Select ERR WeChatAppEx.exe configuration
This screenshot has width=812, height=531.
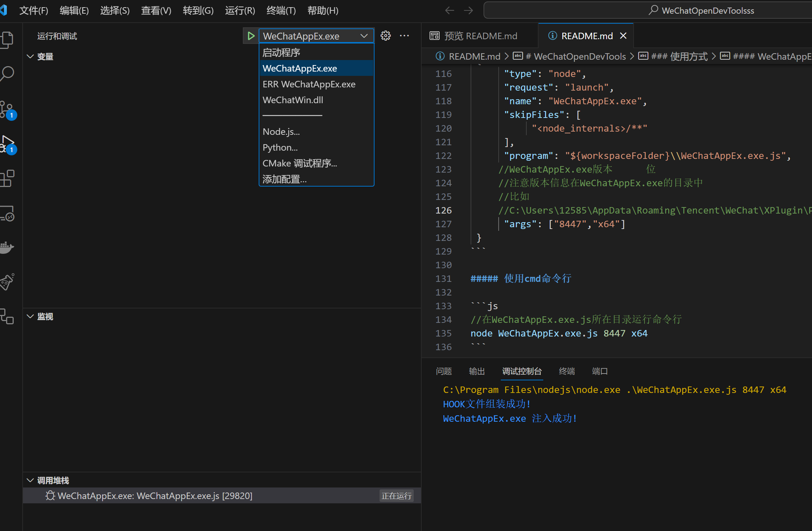(316, 84)
